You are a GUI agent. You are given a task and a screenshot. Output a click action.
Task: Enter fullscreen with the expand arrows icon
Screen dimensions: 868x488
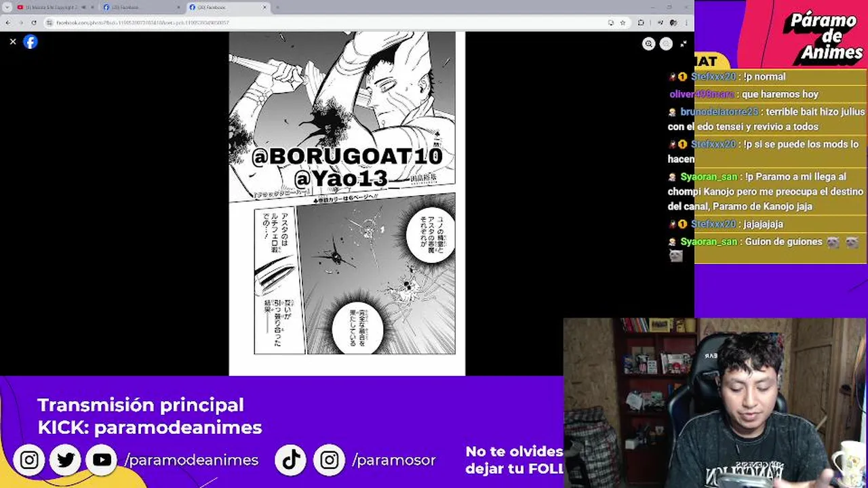(x=684, y=43)
